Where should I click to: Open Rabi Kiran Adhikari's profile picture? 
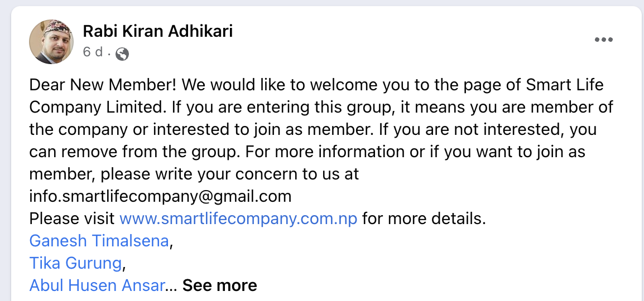pos(51,42)
